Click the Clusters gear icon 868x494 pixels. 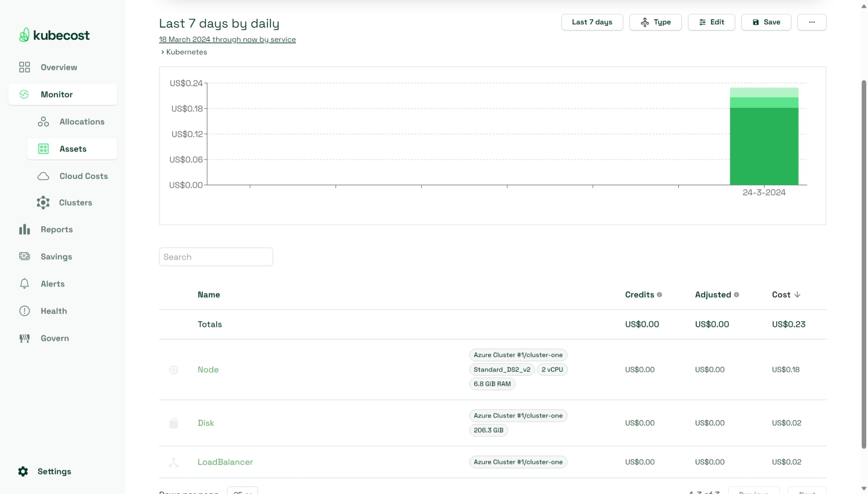click(43, 202)
